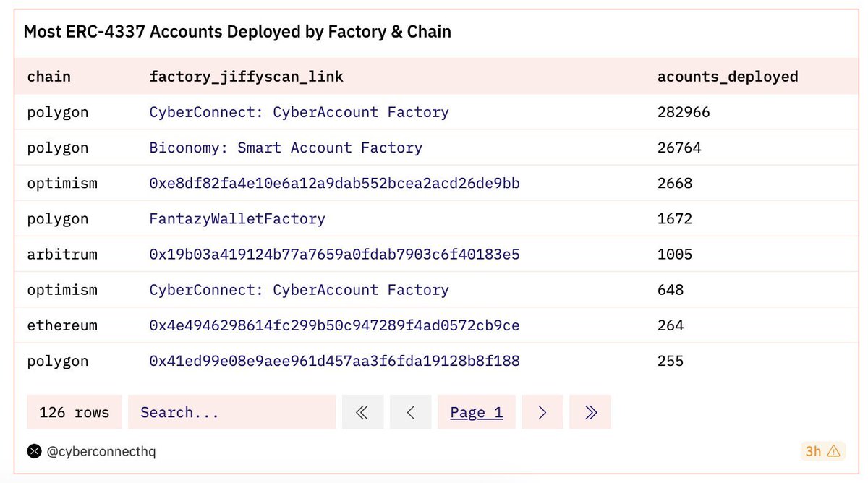Select the 1672 cell
The image size is (868, 483).
click(675, 218)
